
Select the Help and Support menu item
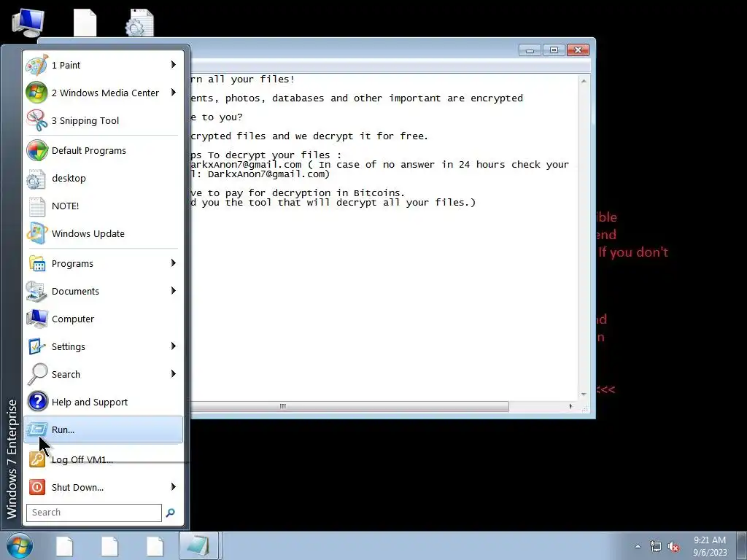pyautogui.click(x=103, y=402)
